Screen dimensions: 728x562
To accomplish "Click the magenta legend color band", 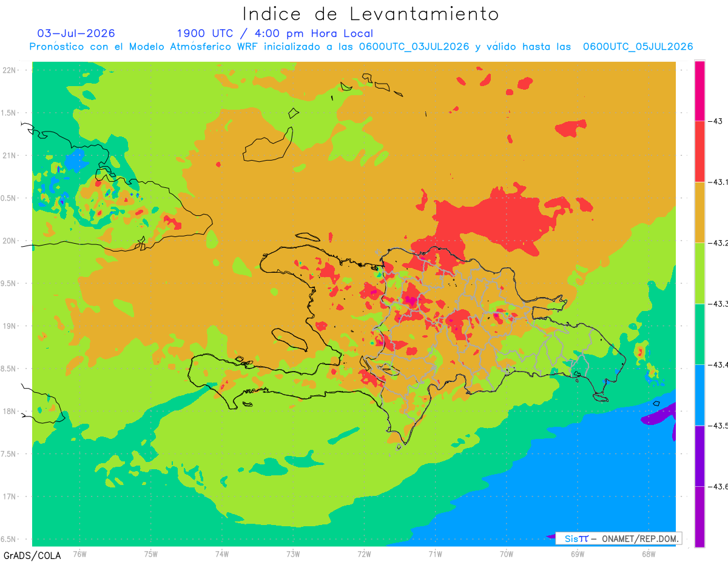I will coord(699,91).
